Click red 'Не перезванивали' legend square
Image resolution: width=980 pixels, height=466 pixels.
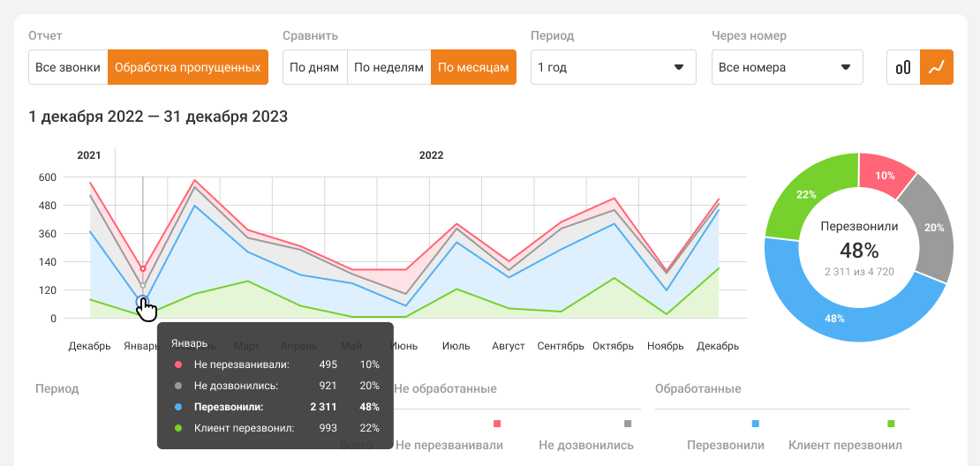(x=497, y=425)
